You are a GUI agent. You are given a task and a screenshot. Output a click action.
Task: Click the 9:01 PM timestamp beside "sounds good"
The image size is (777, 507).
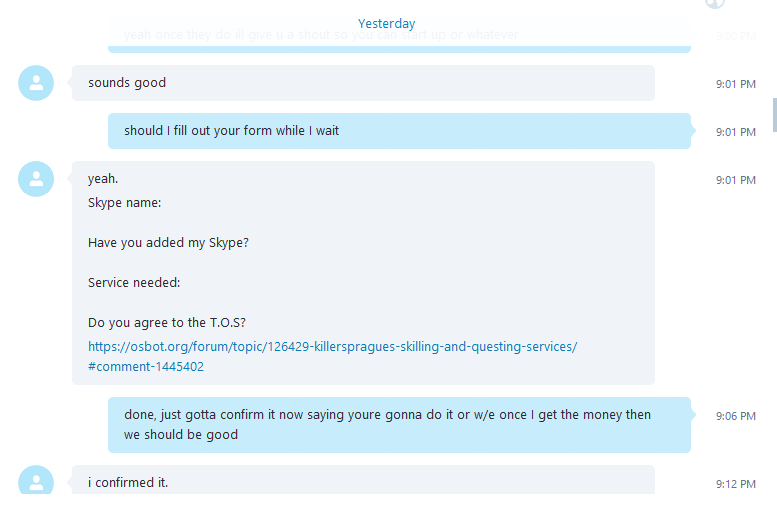pos(735,84)
